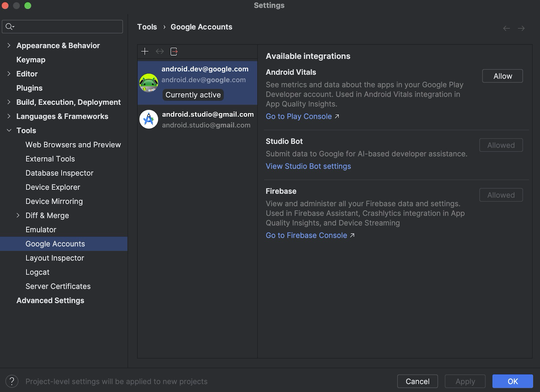
Task: Open Advanced Settings
Action: click(50, 301)
